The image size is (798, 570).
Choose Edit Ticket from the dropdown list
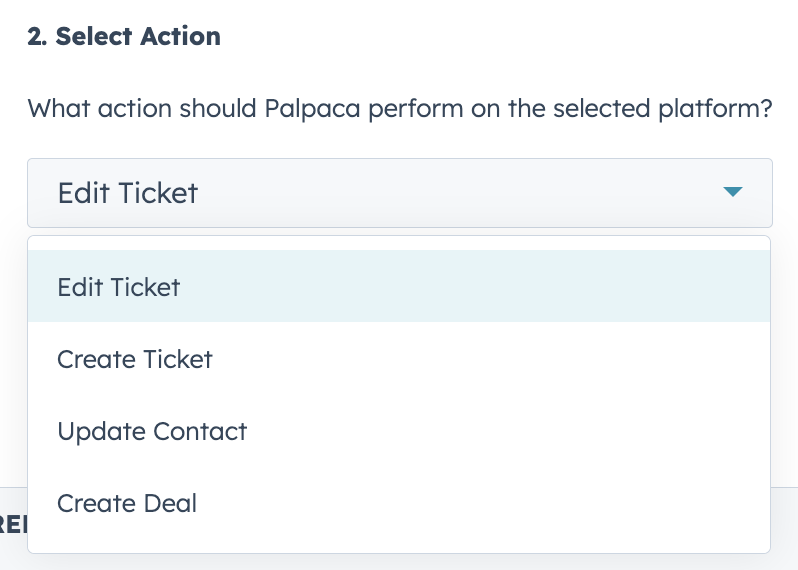coord(119,287)
